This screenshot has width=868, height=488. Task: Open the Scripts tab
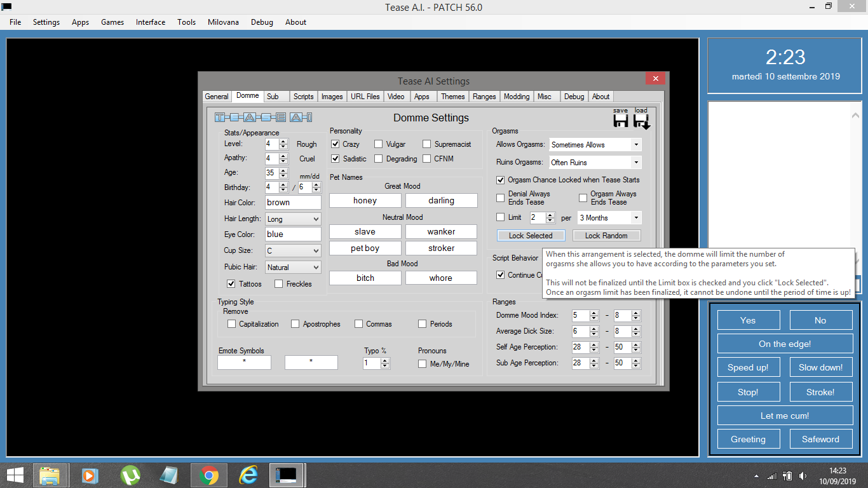click(304, 97)
